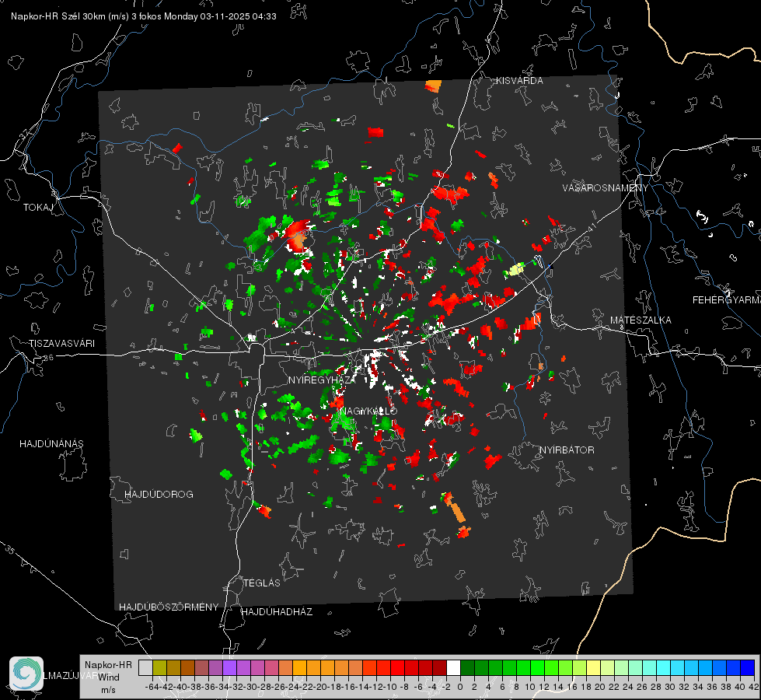Click the MÁTÉSZALKA city label

(x=641, y=320)
